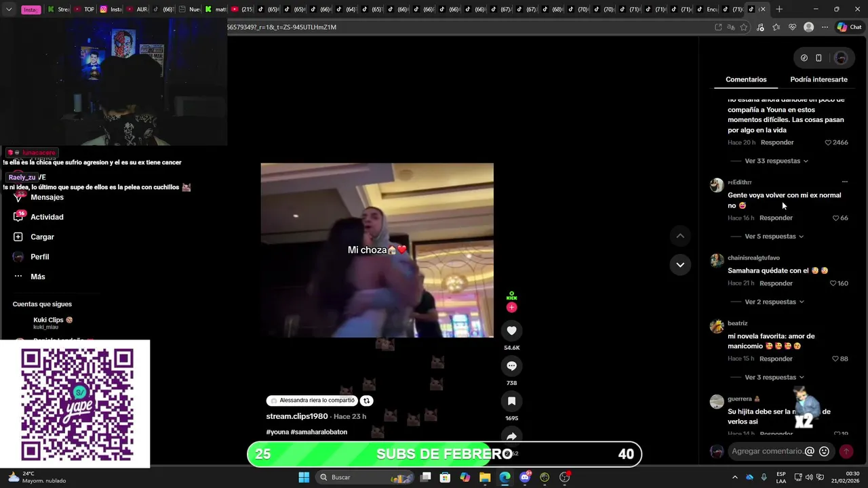Save video with the bookmark icon

coord(511,401)
